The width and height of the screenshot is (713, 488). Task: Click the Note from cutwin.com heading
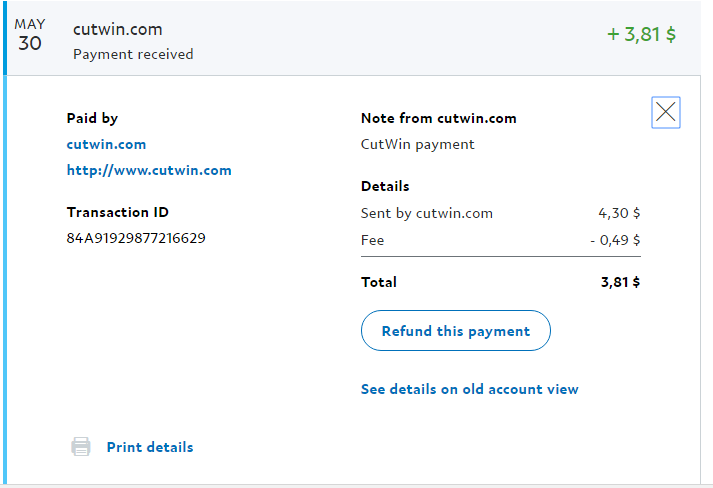point(438,118)
